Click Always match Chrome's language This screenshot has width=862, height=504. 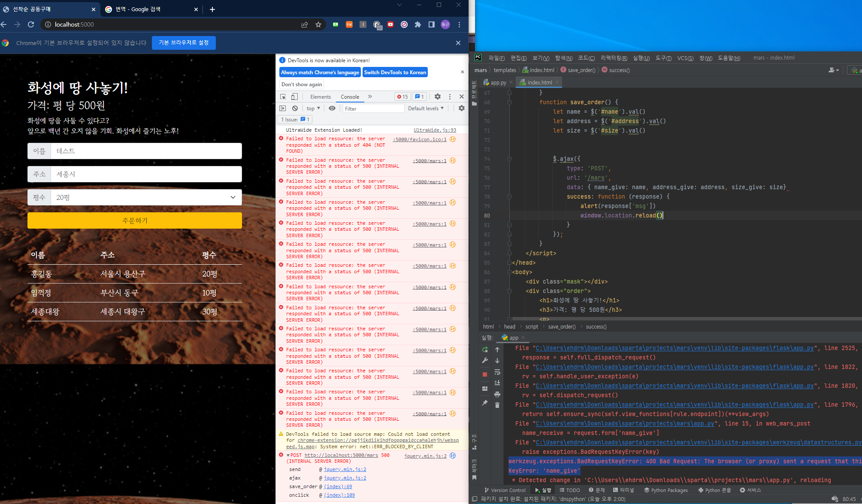(x=320, y=72)
